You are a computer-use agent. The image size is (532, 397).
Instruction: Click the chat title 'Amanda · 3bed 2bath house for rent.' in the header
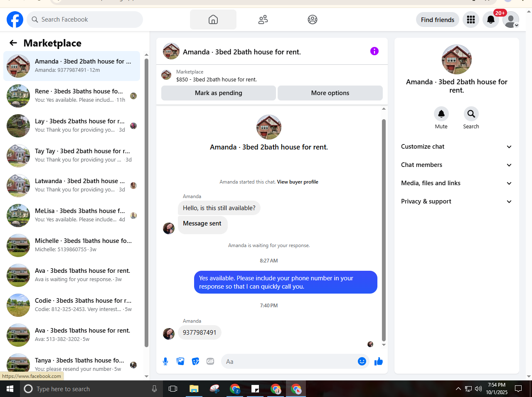pyautogui.click(x=242, y=52)
